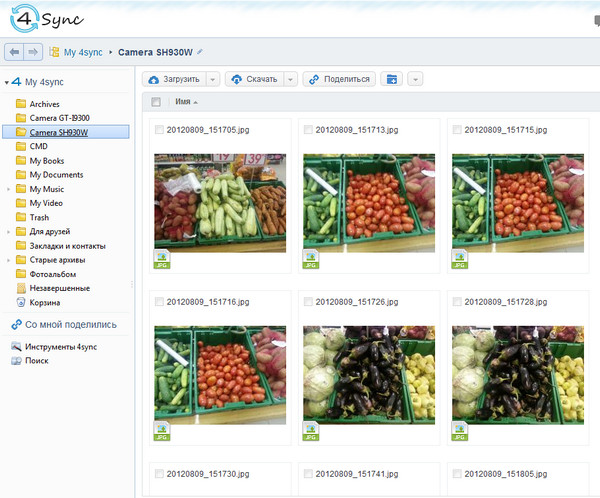Click the My 4sync breadcrumb link
The image size is (600, 498).
click(84, 51)
